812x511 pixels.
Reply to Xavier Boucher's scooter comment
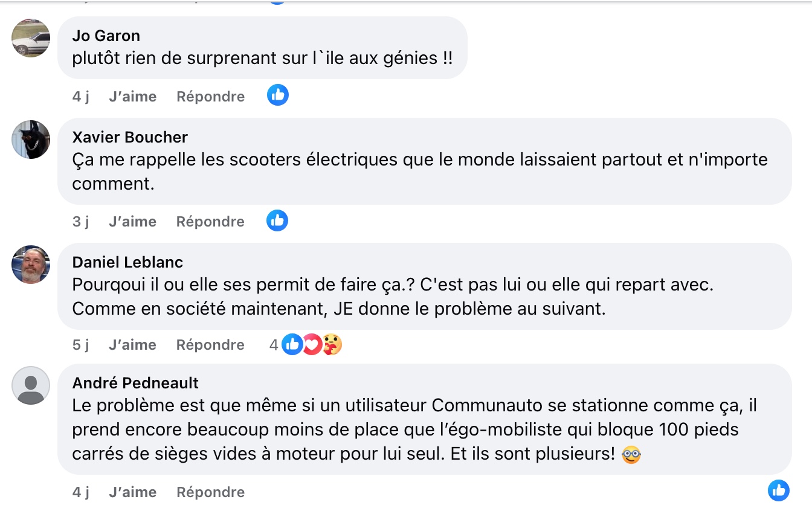point(210,222)
